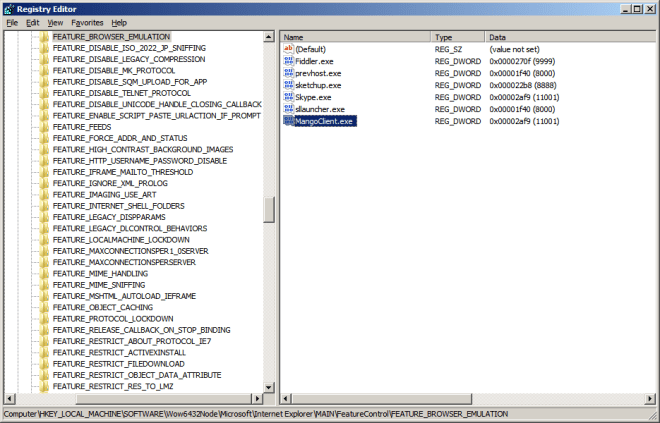Screen dimensions: 660x423
Task: Select the FEATURE_OBJECT_CACHING tree key
Action: click(102, 307)
